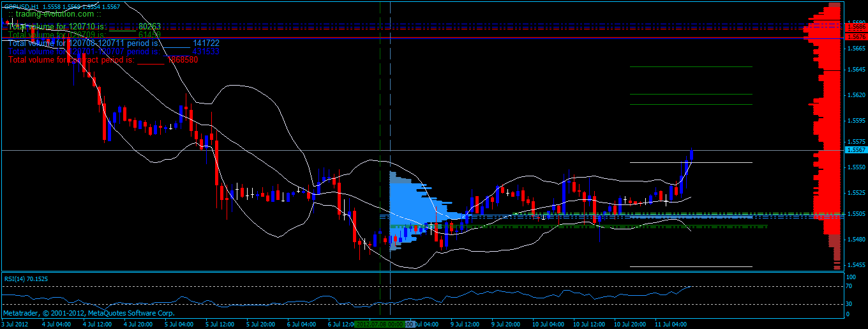868x329 pixels.
Task: Click time axis label '9 Jul 20:00'
Action: tap(506, 324)
